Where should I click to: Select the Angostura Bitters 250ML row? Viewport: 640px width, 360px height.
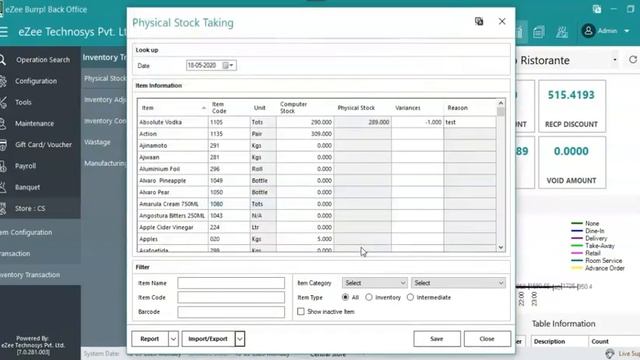point(317,216)
